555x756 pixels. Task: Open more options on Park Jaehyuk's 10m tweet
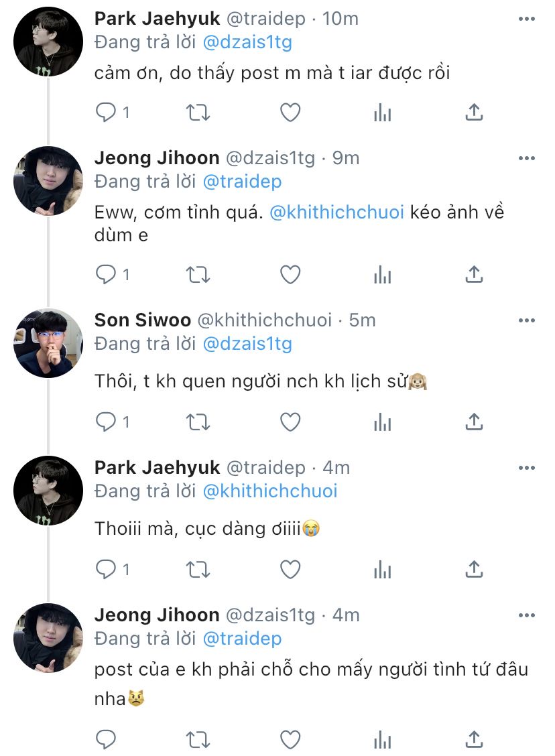click(527, 19)
